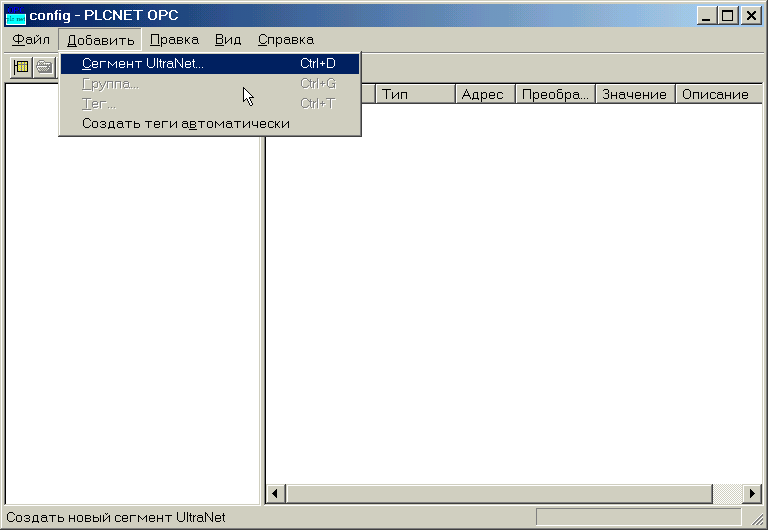Click the horizontal scrollbar left arrow
Viewport: 768px width, 530px height.
tap(275, 493)
